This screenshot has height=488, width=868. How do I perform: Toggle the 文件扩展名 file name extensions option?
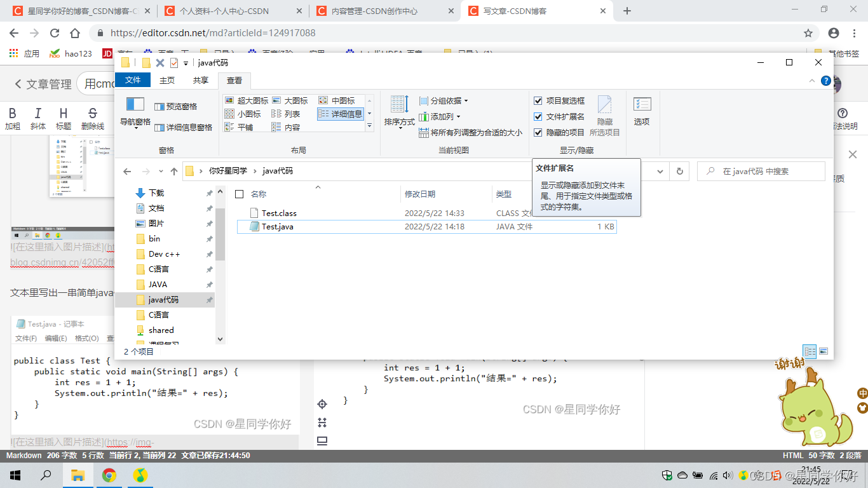559,116
